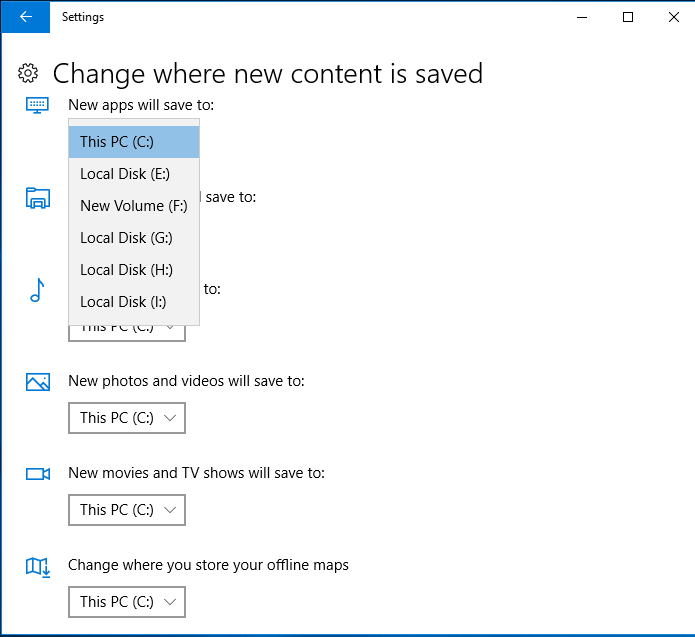Select This PC (C:) from the list
This screenshot has height=637, width=695.
[134, 142]
